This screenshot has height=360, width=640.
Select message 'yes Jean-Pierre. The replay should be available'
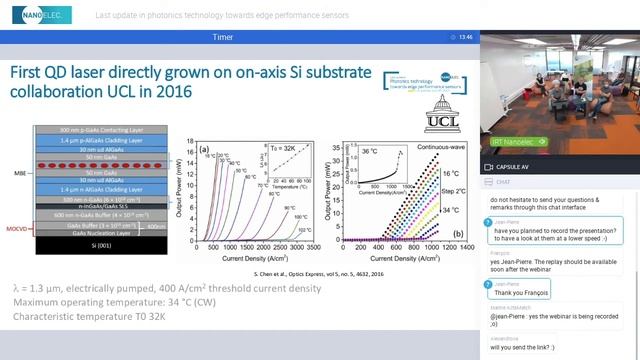555,262
